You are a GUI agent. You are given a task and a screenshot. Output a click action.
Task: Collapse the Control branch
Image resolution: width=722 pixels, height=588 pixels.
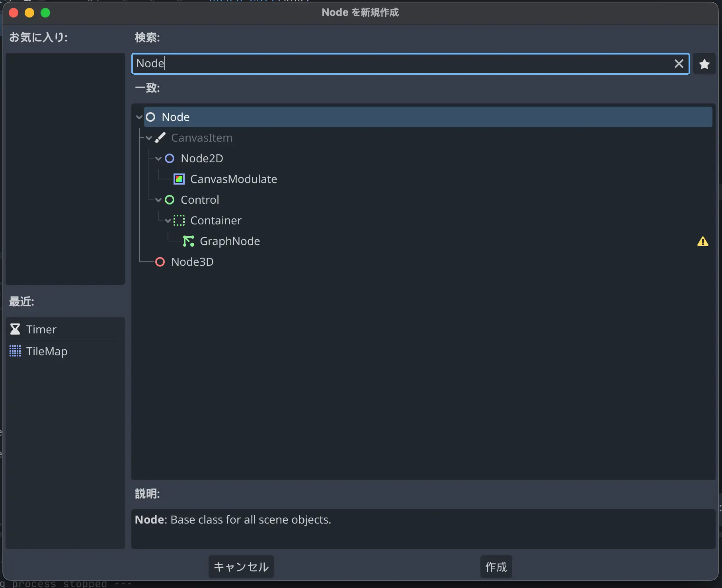pyautogui.click(x=158, y=200)
